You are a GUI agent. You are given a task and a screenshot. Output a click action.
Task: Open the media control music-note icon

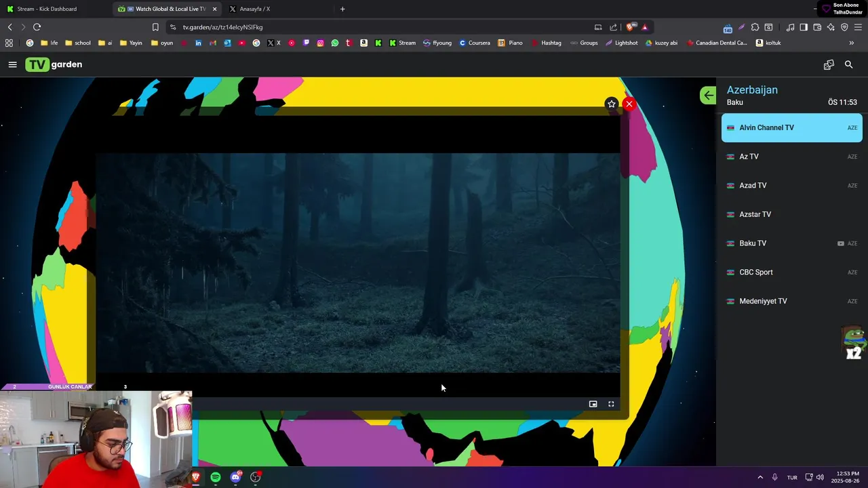click(790, 27)
